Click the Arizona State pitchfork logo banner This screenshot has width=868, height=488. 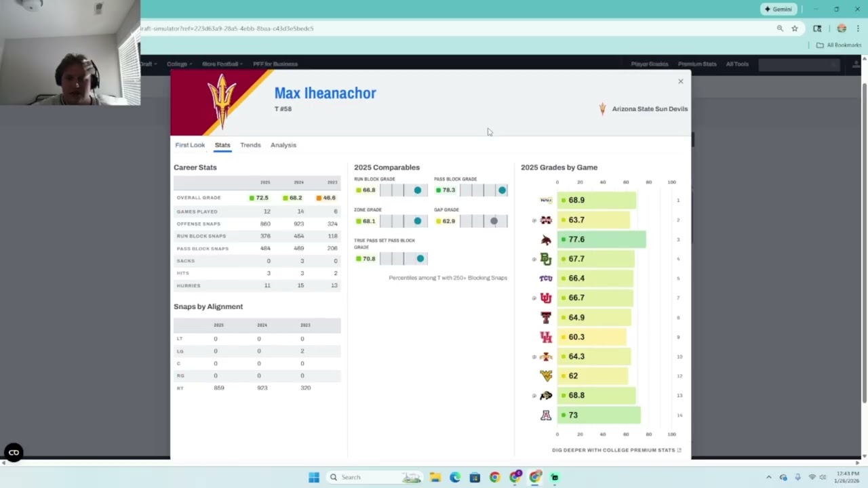point(222,102)
